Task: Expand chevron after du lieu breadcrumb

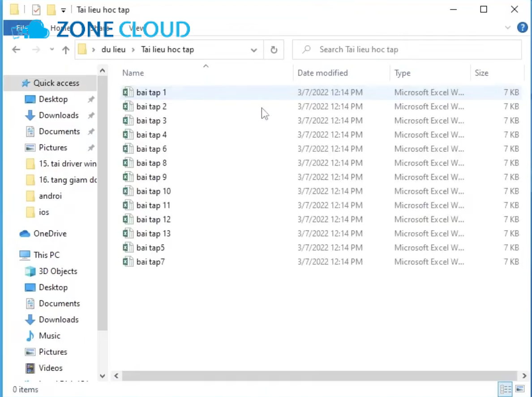Action: pyautogui.click(x=133, y=50)
